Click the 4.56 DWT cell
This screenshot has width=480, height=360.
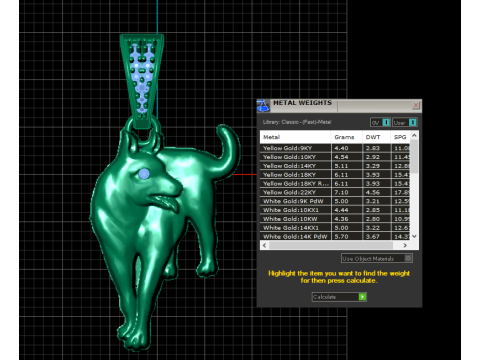[376, 192]
